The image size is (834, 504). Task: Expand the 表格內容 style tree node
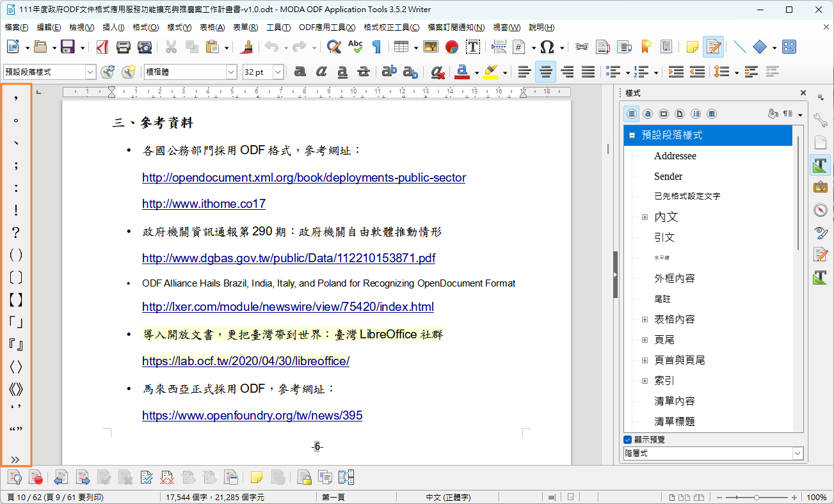[x=645, y=319]
